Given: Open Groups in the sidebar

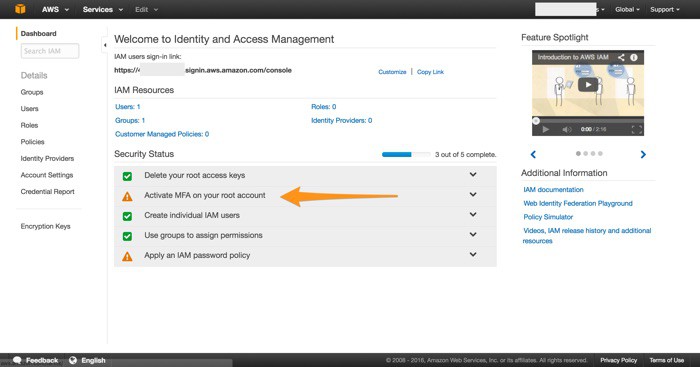Looking at the screenshot, I should 32,92.
